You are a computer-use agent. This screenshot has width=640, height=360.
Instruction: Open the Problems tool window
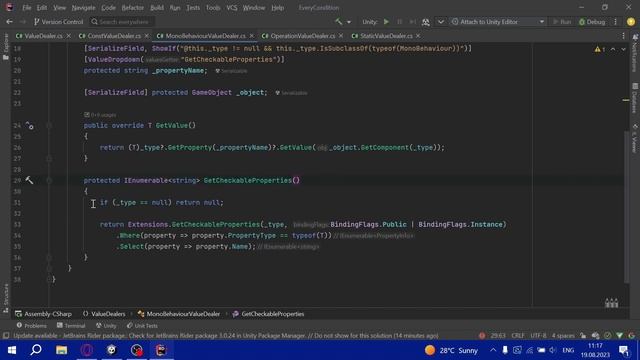(x=31, y=325)
